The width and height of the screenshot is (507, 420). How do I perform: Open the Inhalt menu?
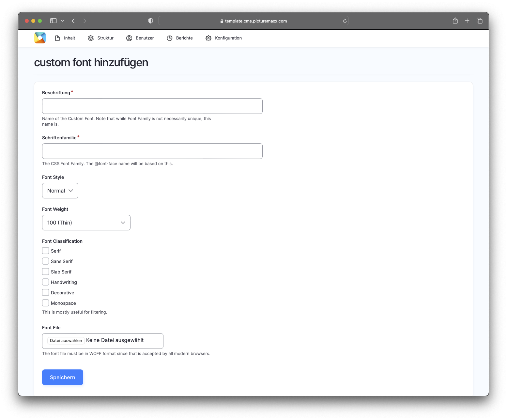tap(65, 38)
